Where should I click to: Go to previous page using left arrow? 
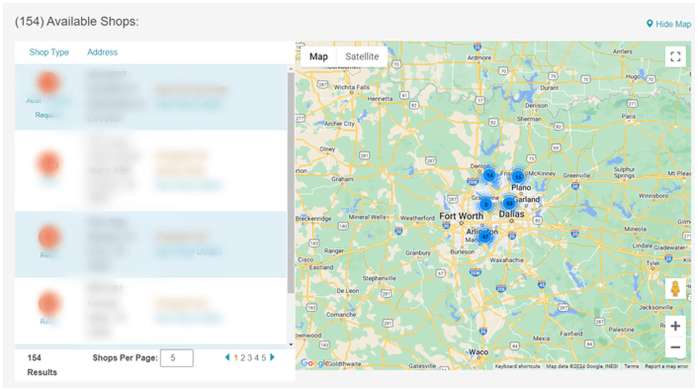click(227, 357)
